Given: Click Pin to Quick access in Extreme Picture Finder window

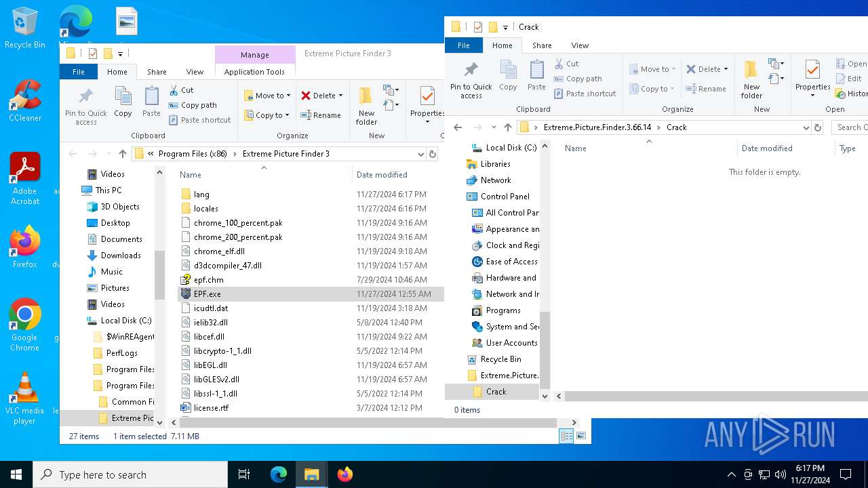Looking at the screenshot, I should 86,106.
